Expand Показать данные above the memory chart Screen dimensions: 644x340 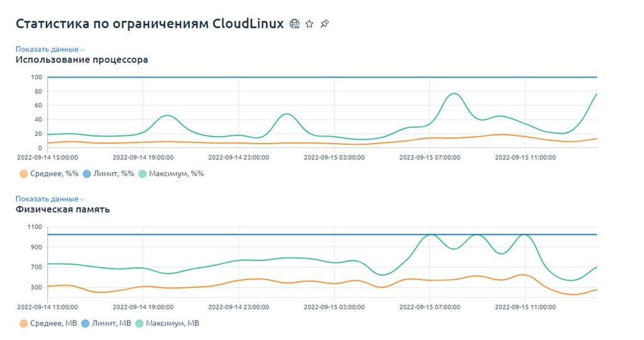pos(47,198)
